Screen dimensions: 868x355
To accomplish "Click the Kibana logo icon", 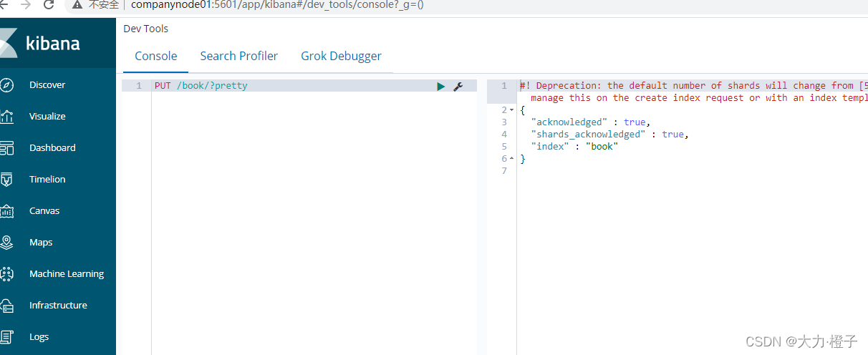I will (8, 43).
